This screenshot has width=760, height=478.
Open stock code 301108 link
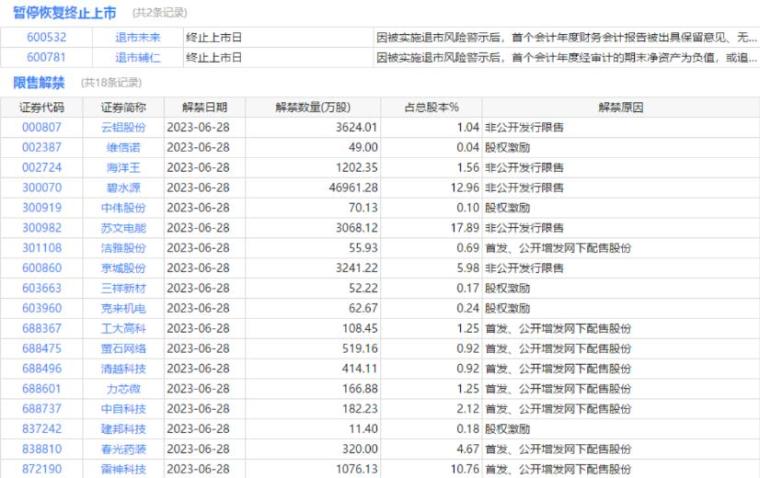pyautogui.click(x=41, y=248)
